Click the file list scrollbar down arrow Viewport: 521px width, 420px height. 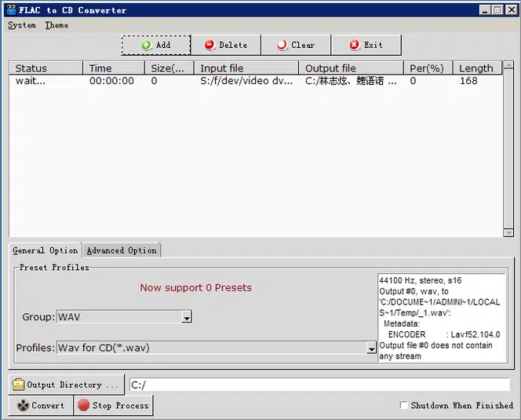click(x=508, y=232)
